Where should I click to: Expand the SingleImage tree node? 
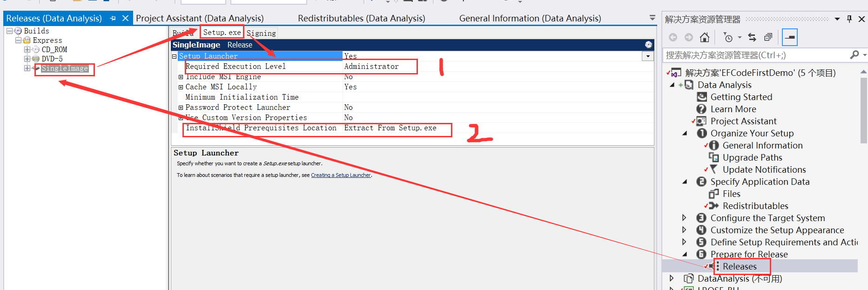(x=27, y=68)
